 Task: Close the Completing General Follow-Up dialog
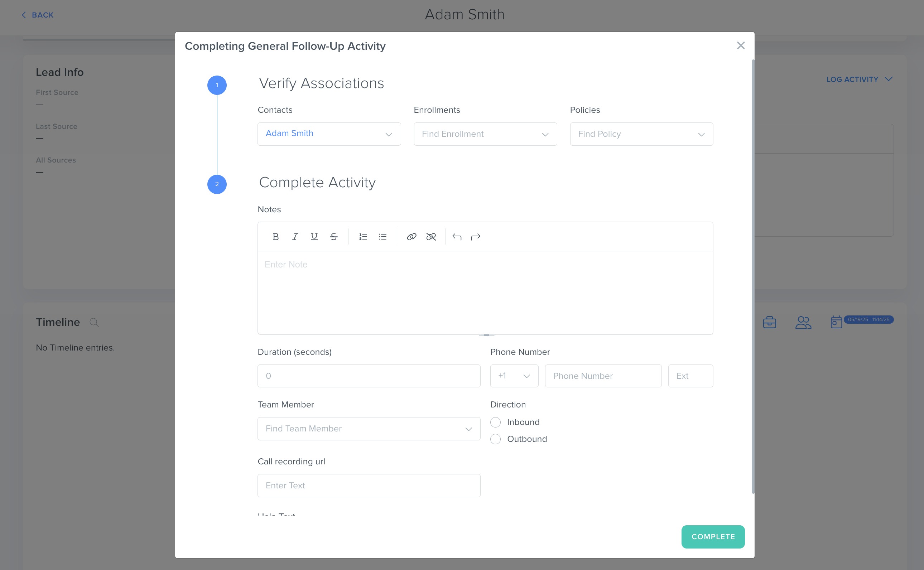[x=740, y=45]
